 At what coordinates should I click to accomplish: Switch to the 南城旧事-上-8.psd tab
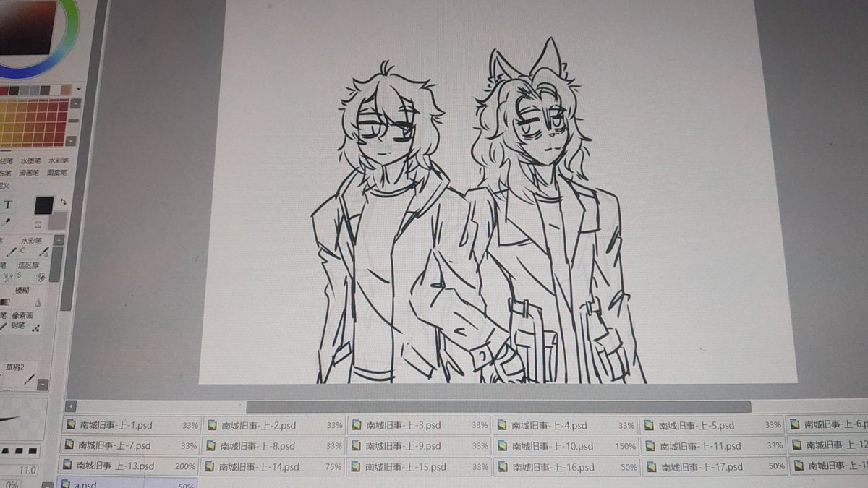(x=274, y=446)
